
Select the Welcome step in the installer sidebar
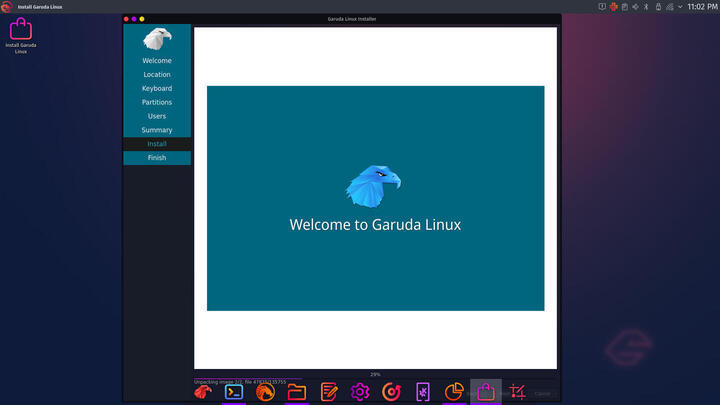coord(157,61)
